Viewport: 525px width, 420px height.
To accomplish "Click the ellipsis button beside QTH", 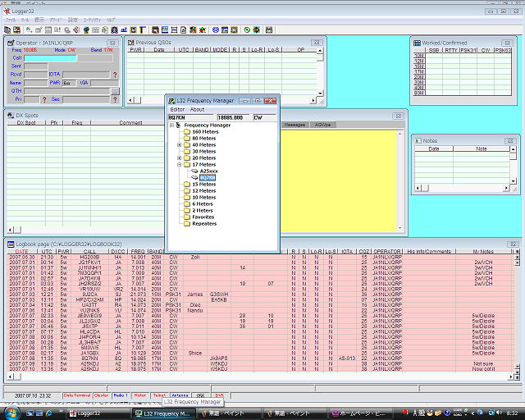I will tap(115, 91).
